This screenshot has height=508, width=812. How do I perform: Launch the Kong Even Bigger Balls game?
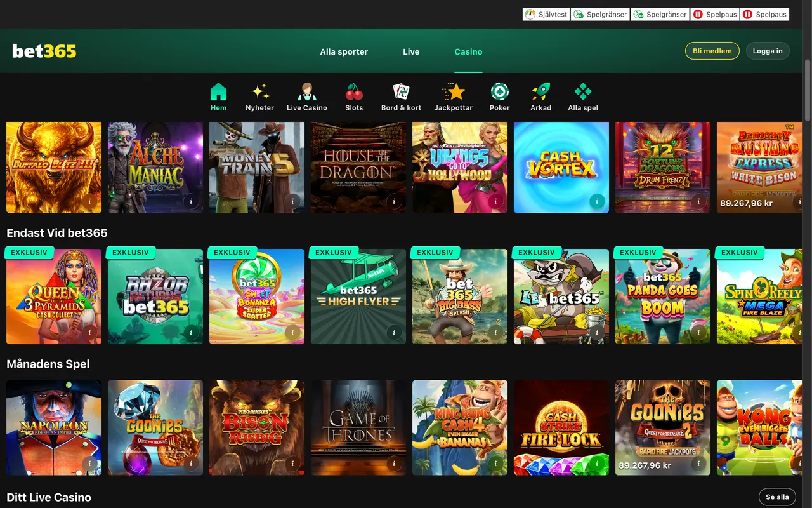[759, 427]
